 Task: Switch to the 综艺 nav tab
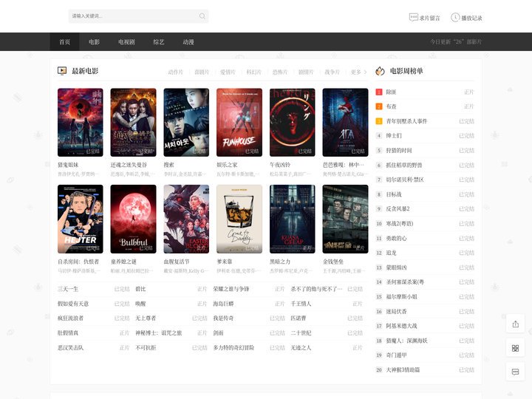pos(159,41)
